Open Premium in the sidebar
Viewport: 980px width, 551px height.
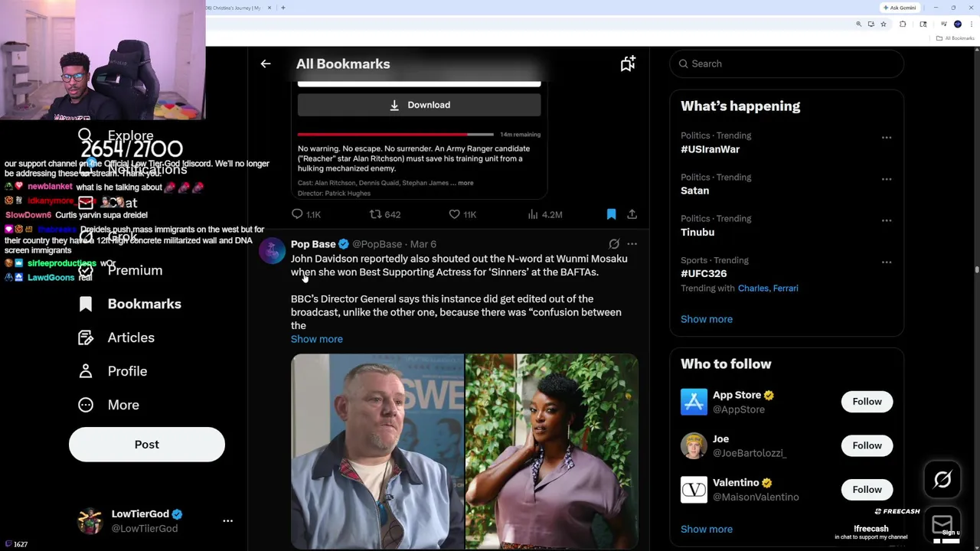pyautogui.click(x=121, y=270)
